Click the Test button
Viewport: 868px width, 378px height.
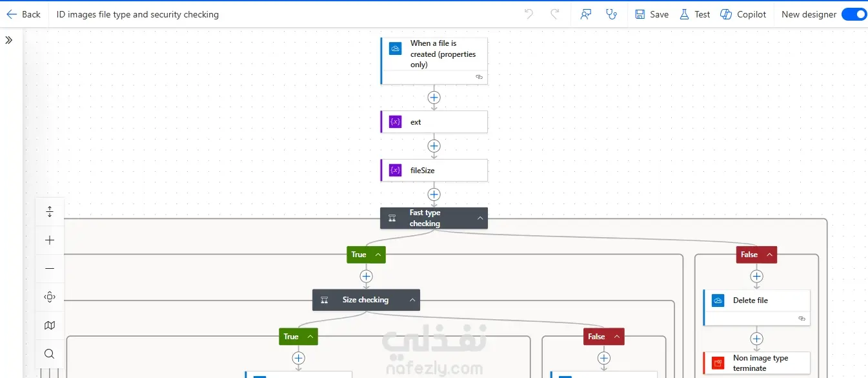[x=695, y=14]
